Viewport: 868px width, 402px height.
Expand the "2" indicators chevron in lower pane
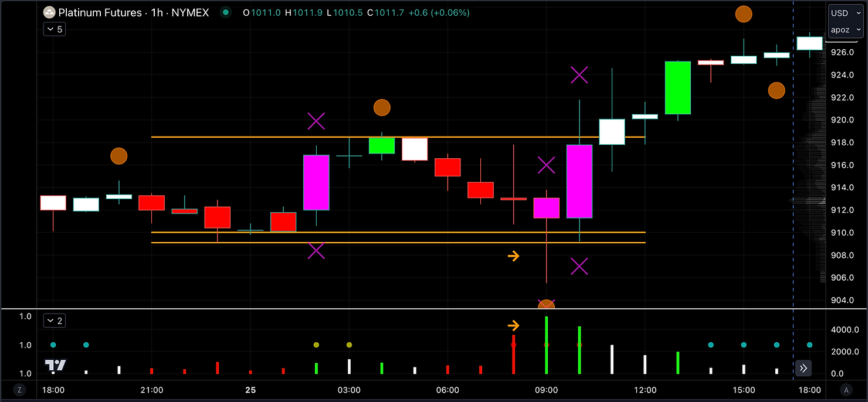[55, 321]
